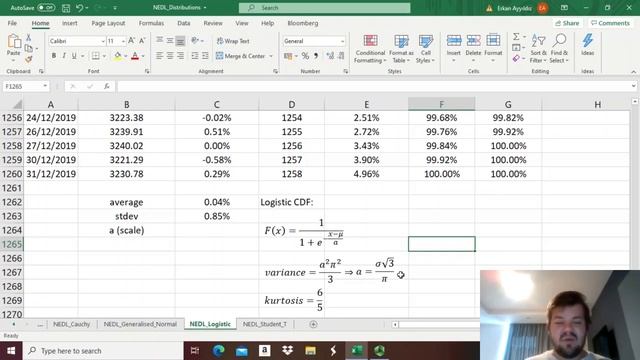640x360 pixels.
Task: Click the Increase Font Size icon
Action: point(131,41)
